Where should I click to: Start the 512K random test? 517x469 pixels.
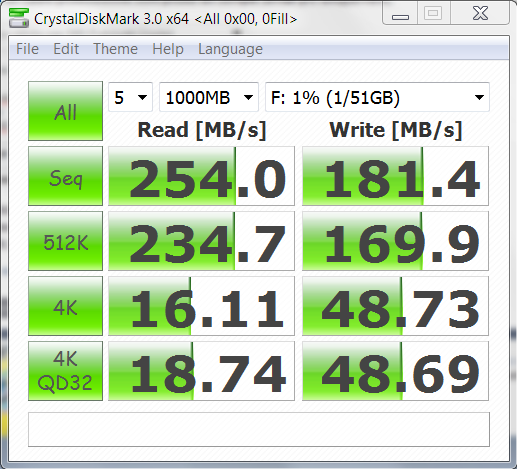(65, 241)
